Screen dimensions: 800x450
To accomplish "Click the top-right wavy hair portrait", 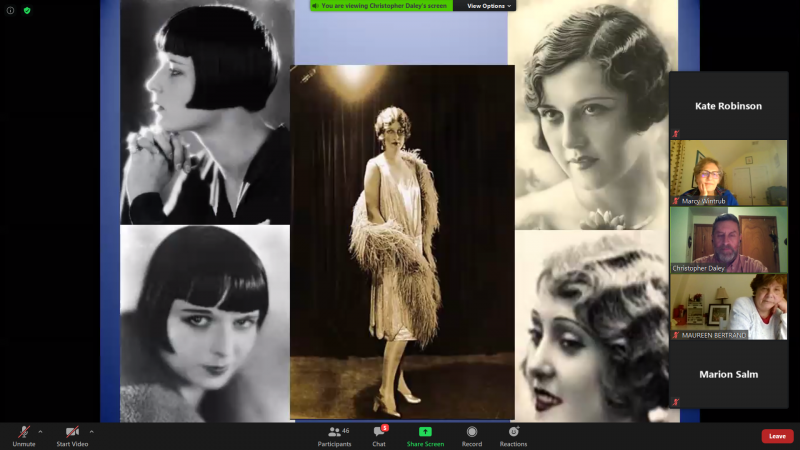I will point(593,115).
